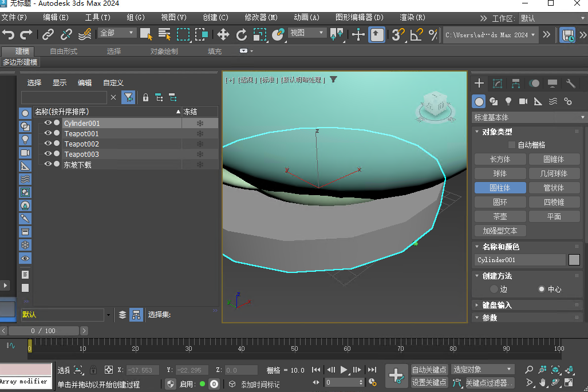
Task: Switch to Cameras creation category
Action: tap(523, 101)
